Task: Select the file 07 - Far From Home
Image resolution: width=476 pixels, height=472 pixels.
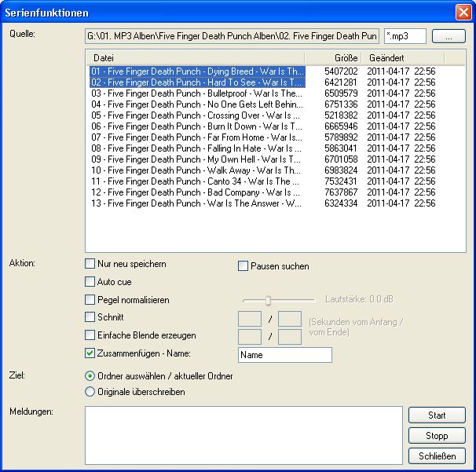Action: coord(196,137)
